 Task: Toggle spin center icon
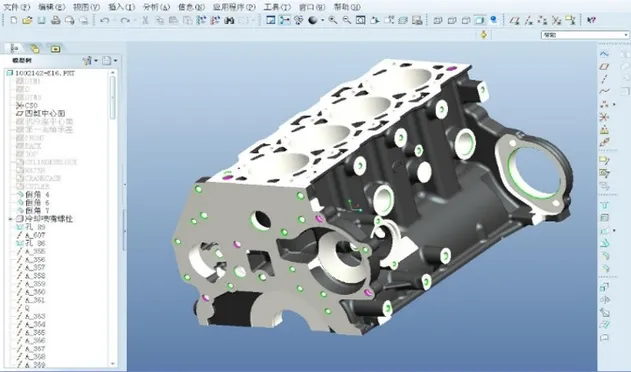285,20
